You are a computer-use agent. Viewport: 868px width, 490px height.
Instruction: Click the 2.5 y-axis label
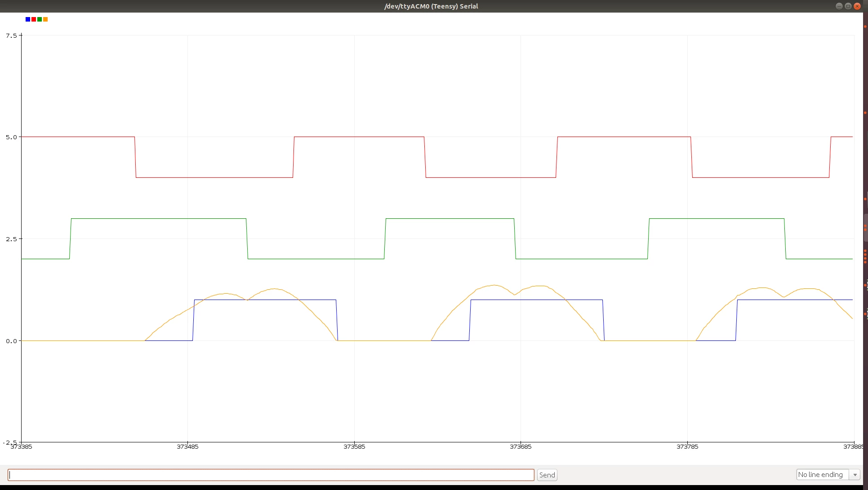[x=11, y=239]
